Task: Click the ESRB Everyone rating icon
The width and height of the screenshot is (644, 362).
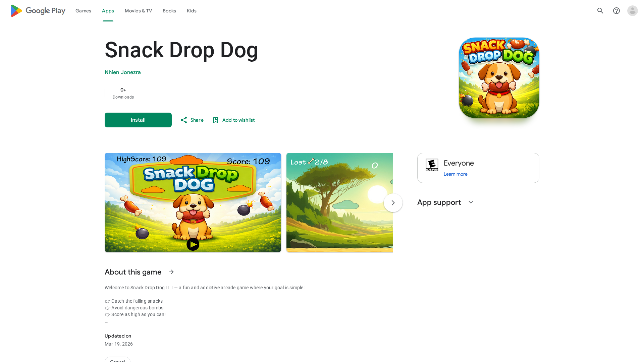Action: [x=432, y=165]
